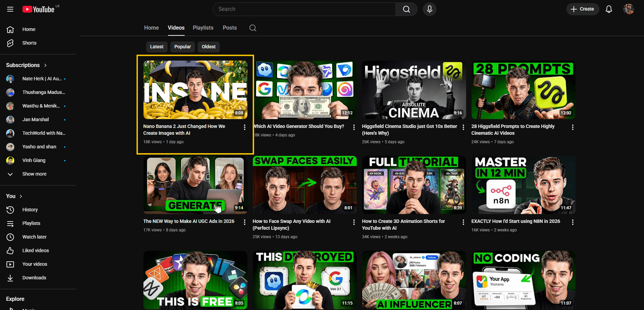Viewport: 644px width, 310px height.
Task: Select Shorts in the sidebar
Action: coord(29,43)
